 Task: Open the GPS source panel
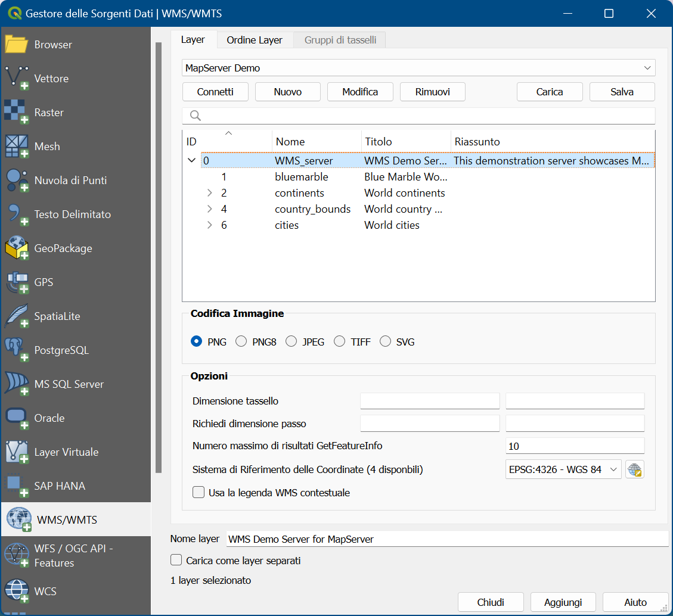coord(76,282)
